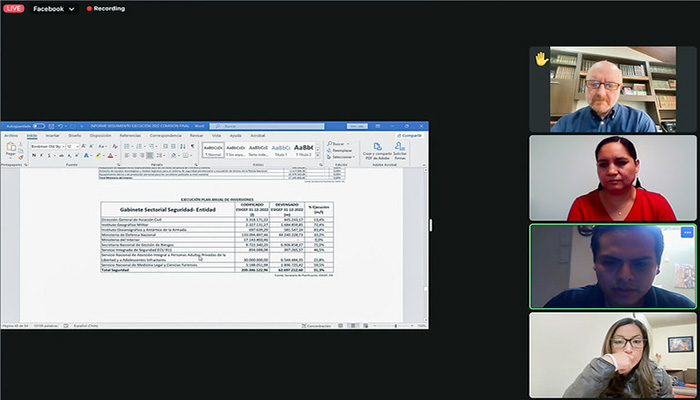Click the three-dot options on highlighted video tile
The image size is (700, 400).
[x=687, y=232]
